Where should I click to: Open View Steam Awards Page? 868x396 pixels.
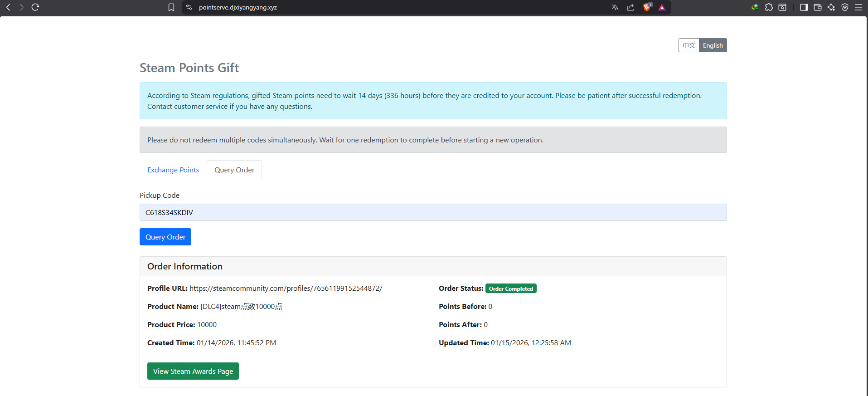point(193,371)
